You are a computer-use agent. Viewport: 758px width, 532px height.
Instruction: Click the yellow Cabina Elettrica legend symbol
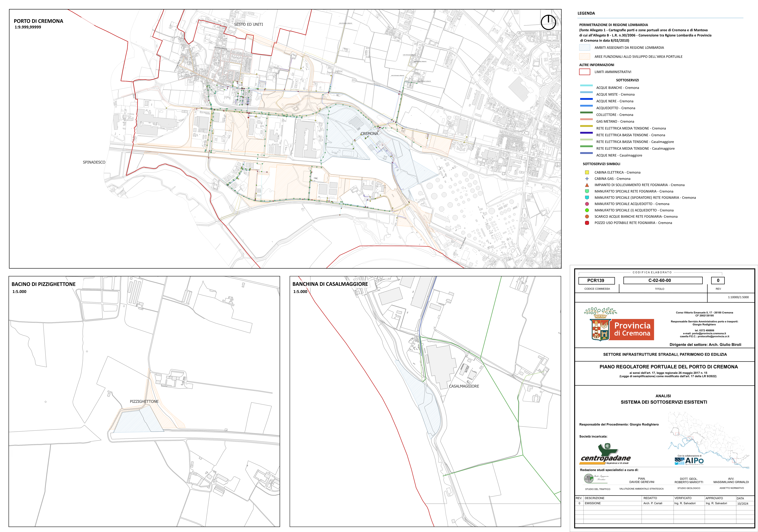click(587, 172)
